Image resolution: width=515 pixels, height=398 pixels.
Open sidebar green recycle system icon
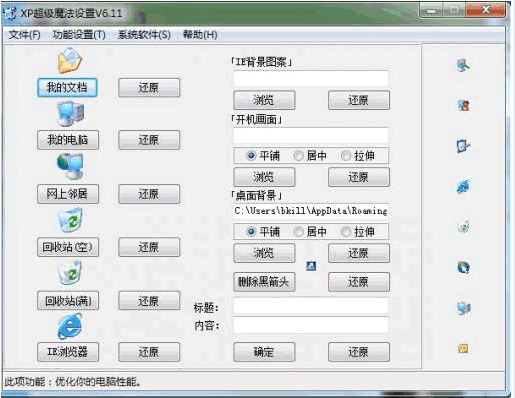coord(463,227)
